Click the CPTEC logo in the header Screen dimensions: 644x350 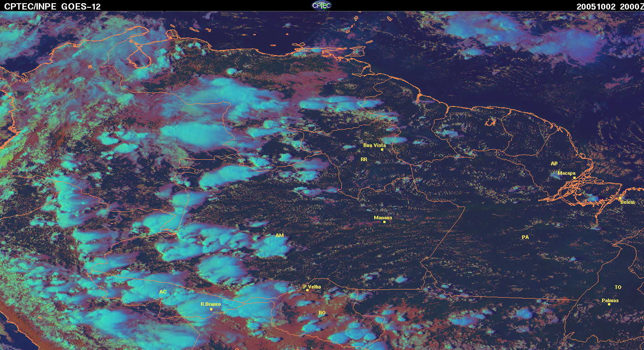(x=322, y=5)
